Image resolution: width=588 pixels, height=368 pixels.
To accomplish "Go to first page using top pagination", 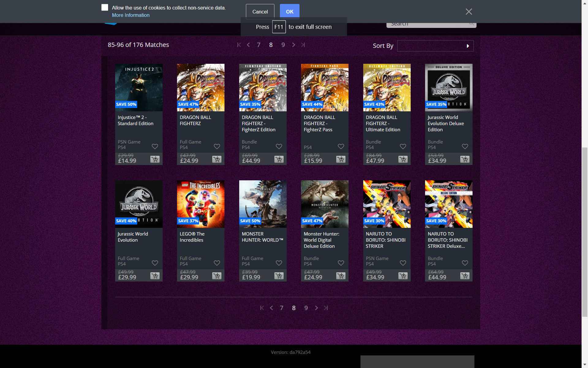I will 239,45.
